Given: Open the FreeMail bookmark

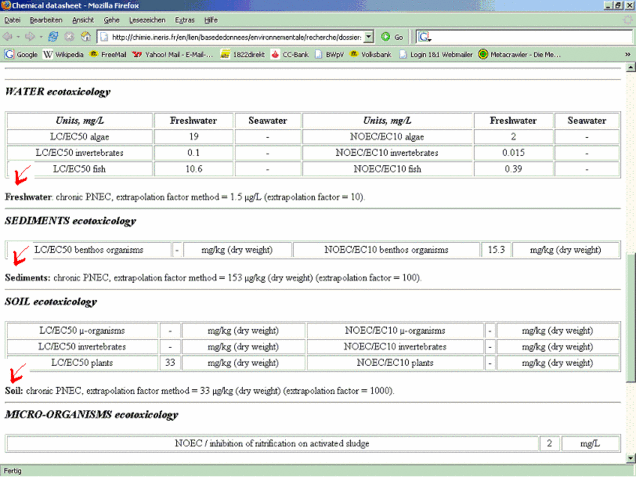Looking at the screenshot, I should pos(108,54).
